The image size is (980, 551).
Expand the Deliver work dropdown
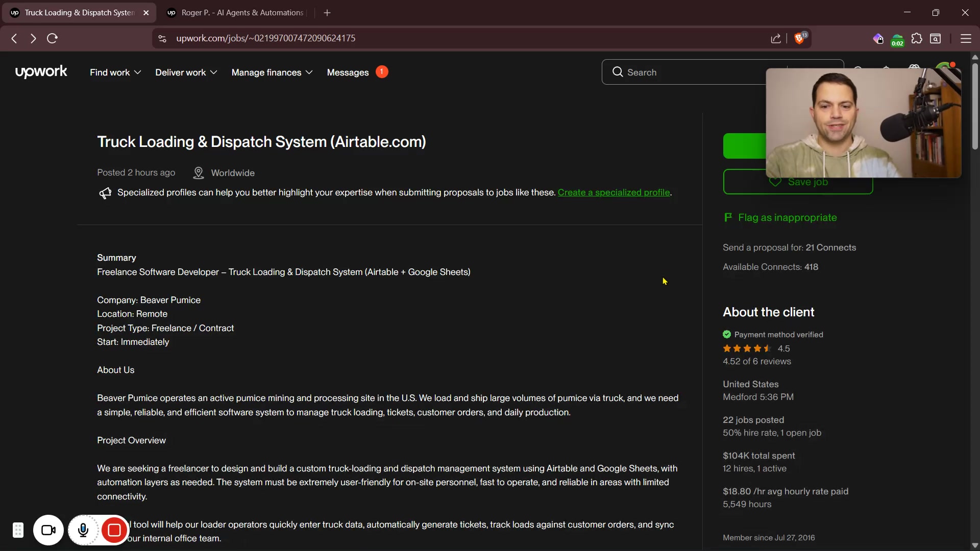coord(186,72)
